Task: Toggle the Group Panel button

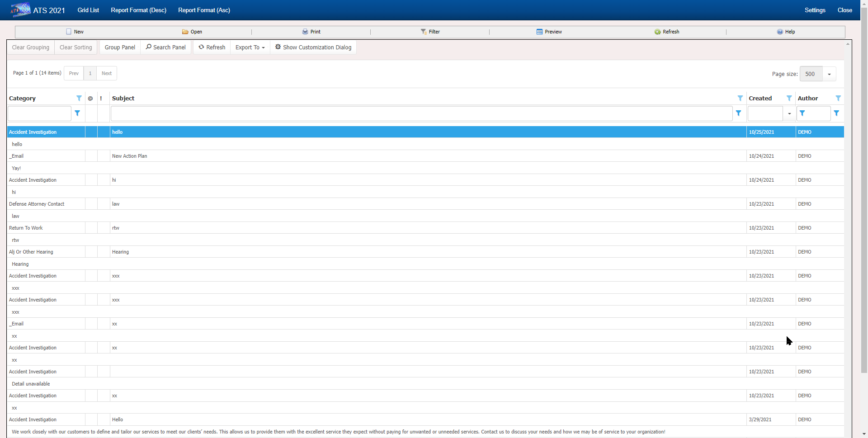Action: 120,47
